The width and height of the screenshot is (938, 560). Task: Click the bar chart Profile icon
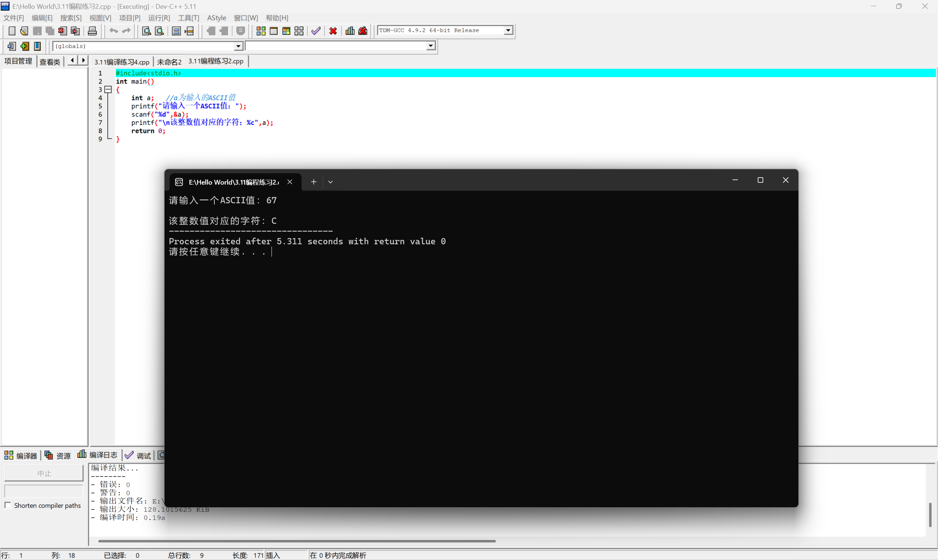pos(350,31)
